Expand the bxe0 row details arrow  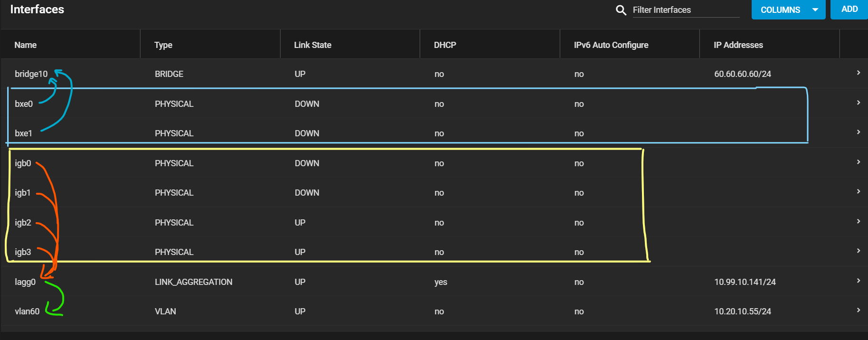click(859, 103)
